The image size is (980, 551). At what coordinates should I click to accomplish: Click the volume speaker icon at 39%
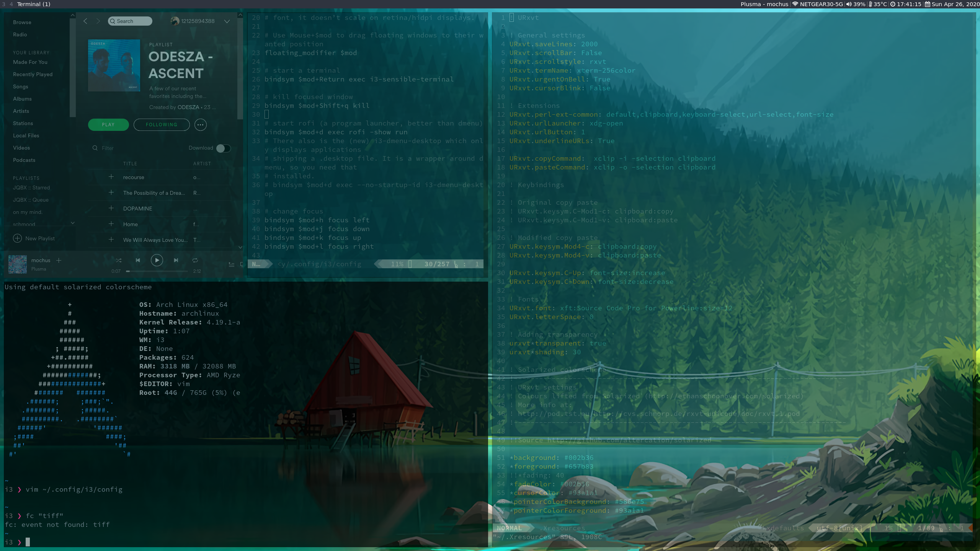(849, 4)
